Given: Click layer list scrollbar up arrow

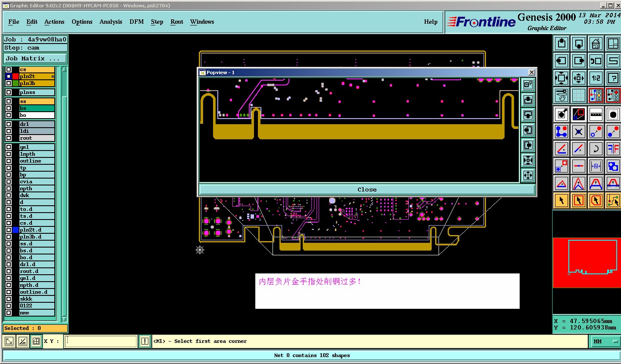Looking at the screenshot, I should click(x=65, y=69).
